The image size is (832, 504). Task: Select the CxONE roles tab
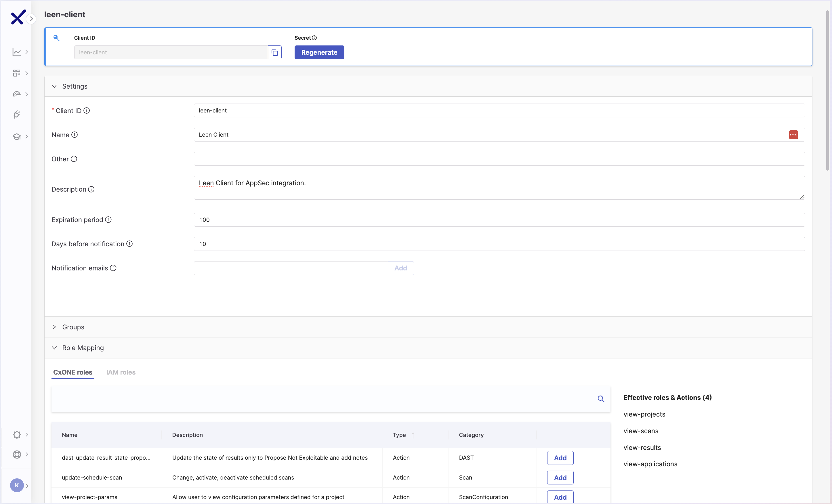tap(72, 372)
